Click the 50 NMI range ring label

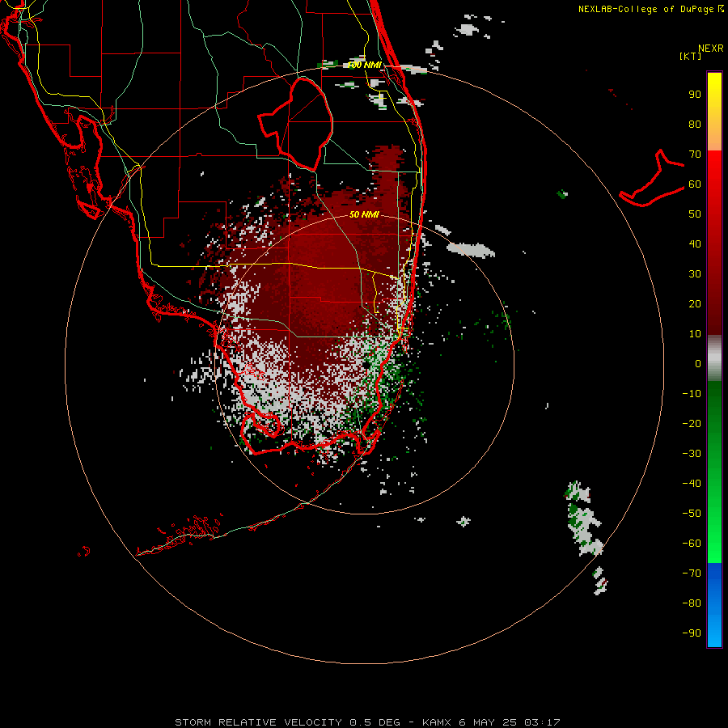(x=364, y=214)
